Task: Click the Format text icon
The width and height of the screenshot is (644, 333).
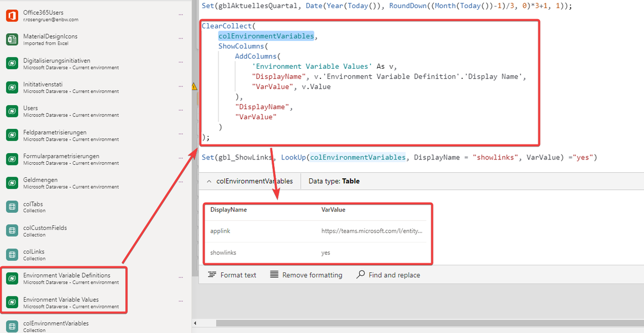Action: 211,274
